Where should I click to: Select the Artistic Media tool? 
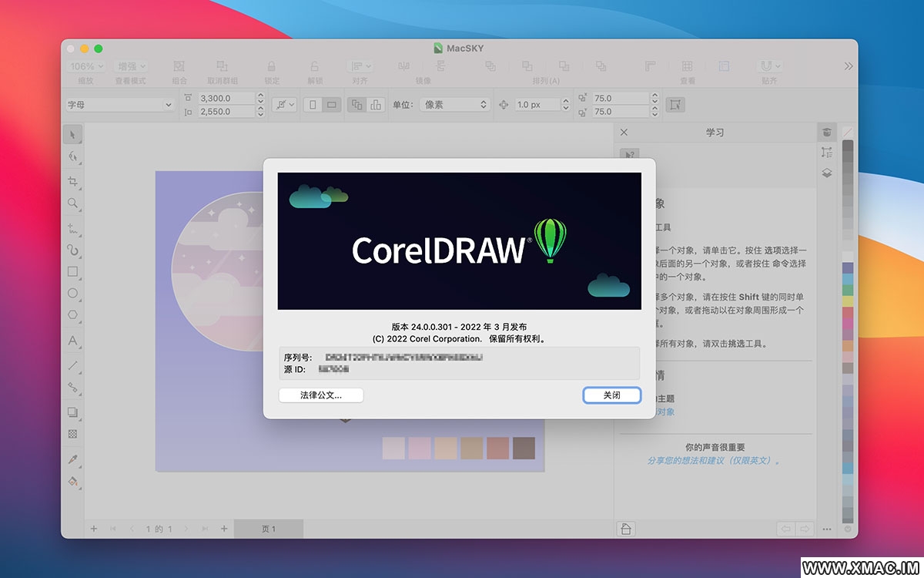[72, 250]
